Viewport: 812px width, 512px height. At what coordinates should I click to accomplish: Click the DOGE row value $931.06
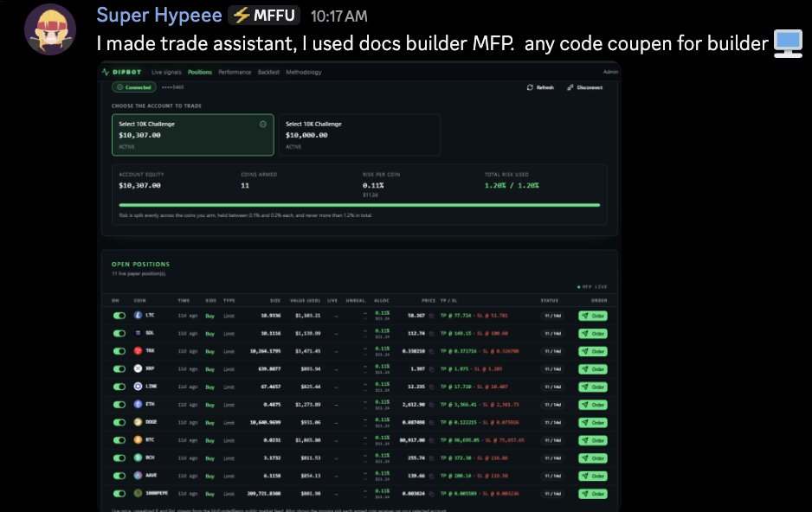coord(311,423)
